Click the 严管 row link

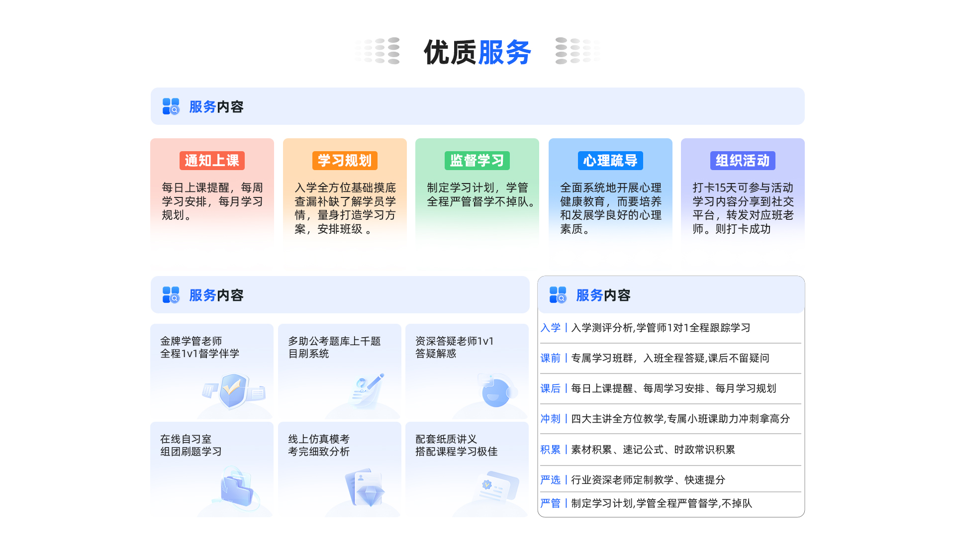tap(550, 503)
